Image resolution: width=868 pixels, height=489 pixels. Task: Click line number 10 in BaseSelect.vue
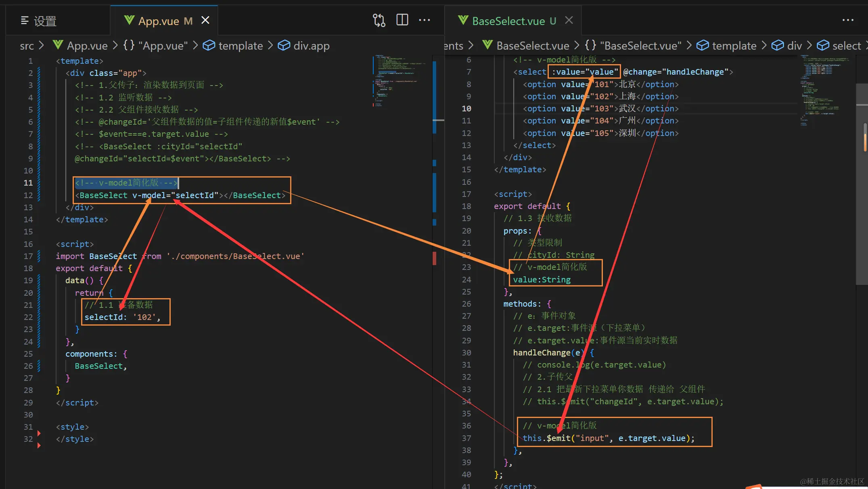click(466, 109)
